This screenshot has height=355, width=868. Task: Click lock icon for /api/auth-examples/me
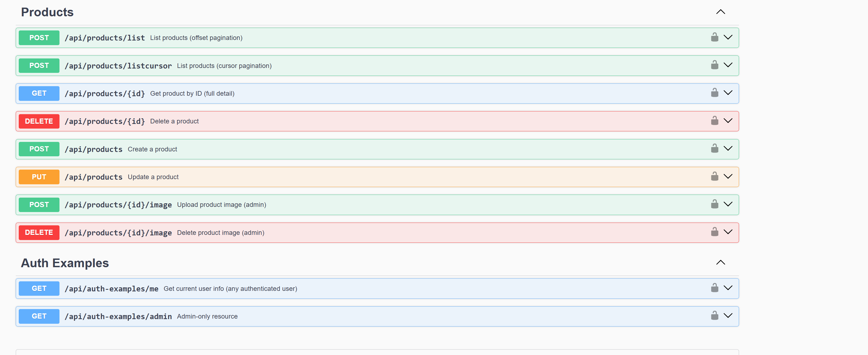coord(714,288)
